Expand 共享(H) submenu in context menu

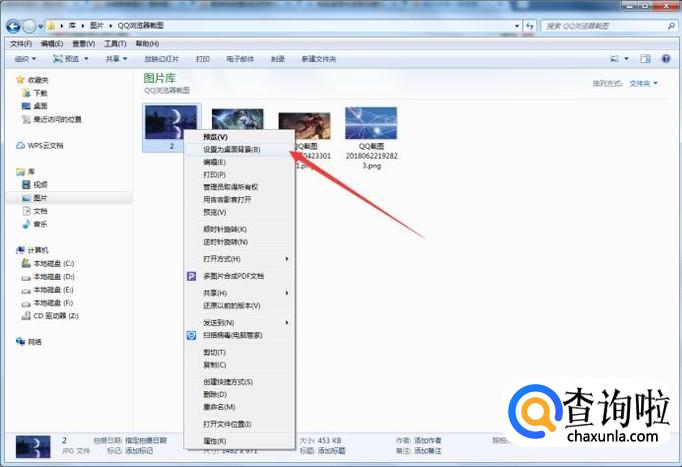(x=238, y=293)
